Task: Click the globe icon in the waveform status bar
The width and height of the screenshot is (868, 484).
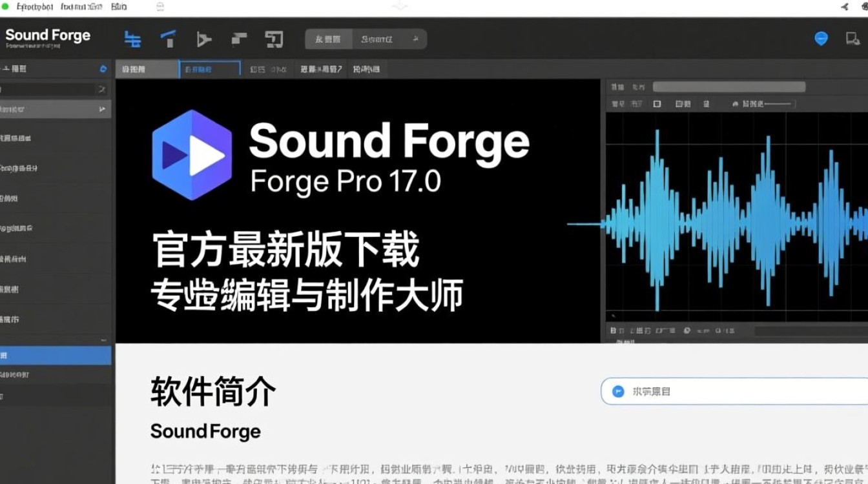Action: (685, 330)
